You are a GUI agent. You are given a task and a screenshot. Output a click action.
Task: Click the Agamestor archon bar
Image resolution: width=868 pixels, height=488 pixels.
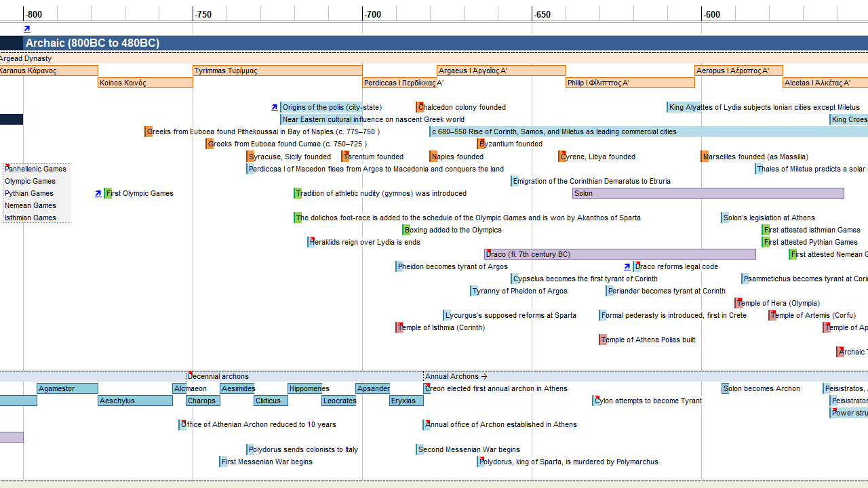(x=67, y=389)
